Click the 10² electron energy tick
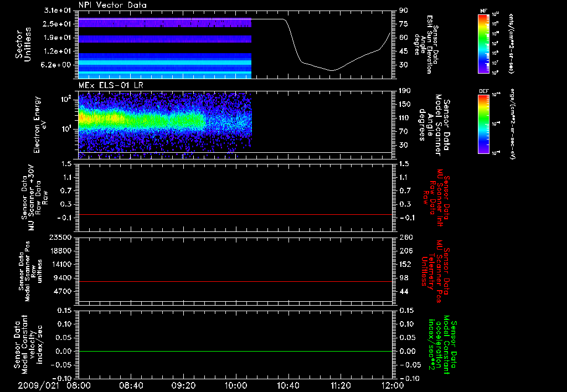567x392 pixels. point(65,99)
